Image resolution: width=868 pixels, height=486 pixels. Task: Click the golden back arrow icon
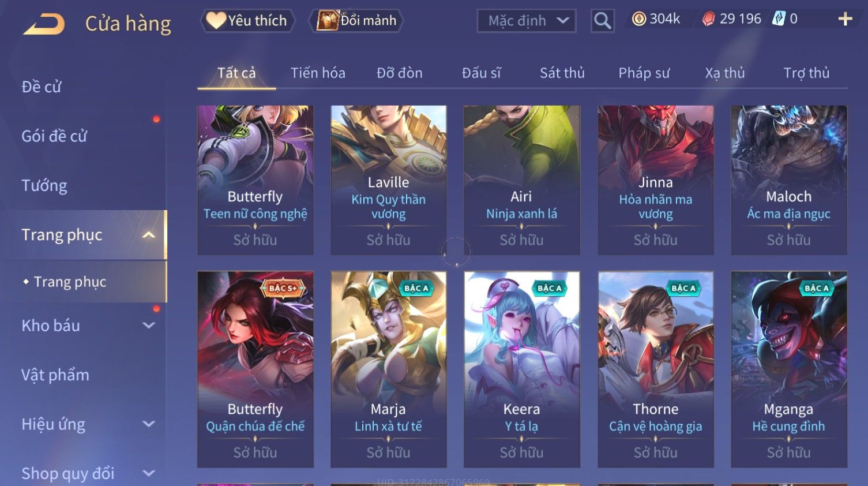pos(44,24)
